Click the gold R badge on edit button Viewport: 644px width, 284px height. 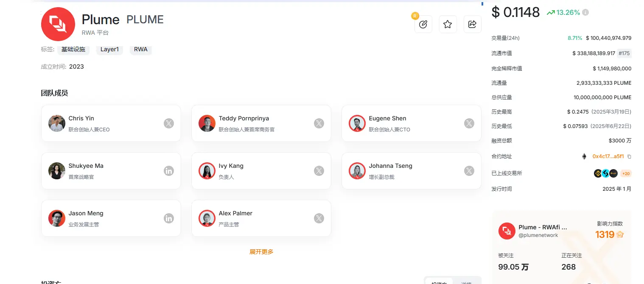[x=415, y=16]
